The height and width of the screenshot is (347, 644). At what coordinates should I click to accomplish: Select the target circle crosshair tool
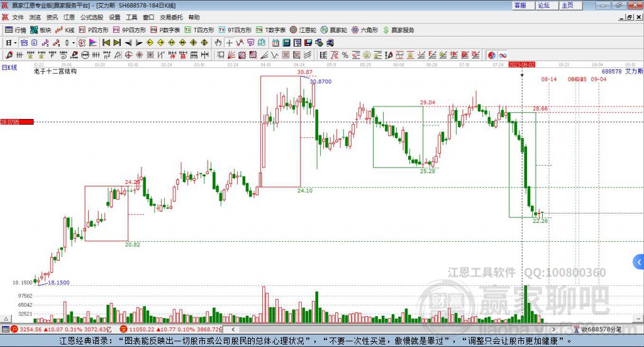pos(128,55)
